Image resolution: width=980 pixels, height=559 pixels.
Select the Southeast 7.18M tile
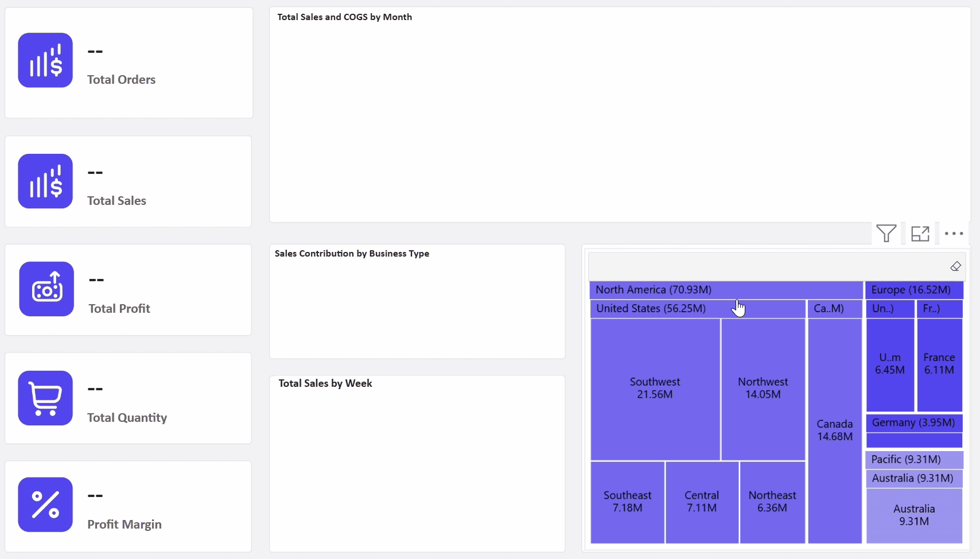tap(627, 502)
